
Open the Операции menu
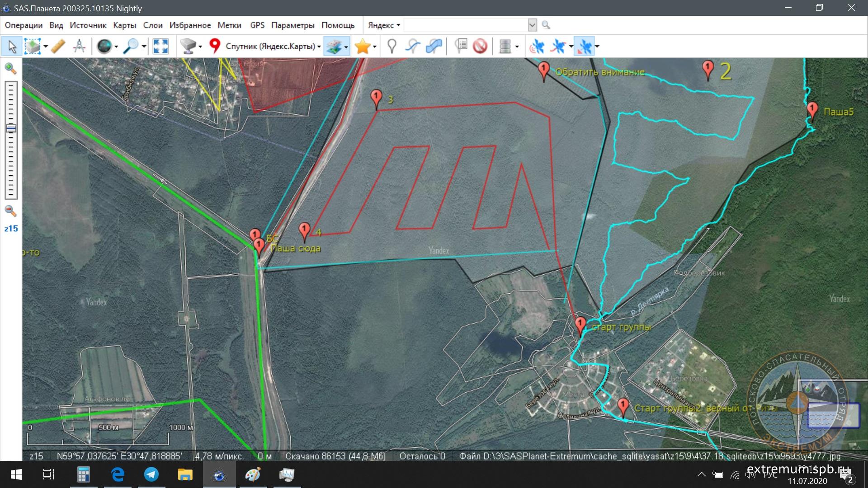click(24, 25)
